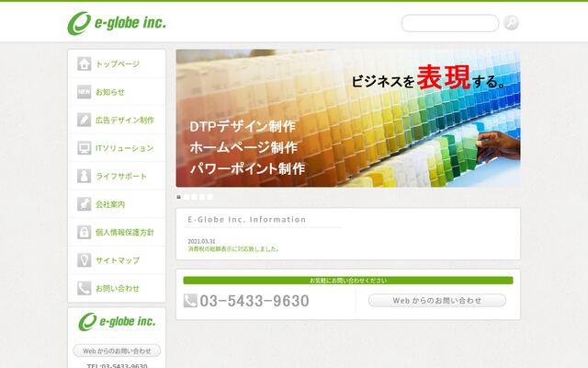Click the monitor icon beside ITソリューション
588x368 pixels.
coord(84,148)
